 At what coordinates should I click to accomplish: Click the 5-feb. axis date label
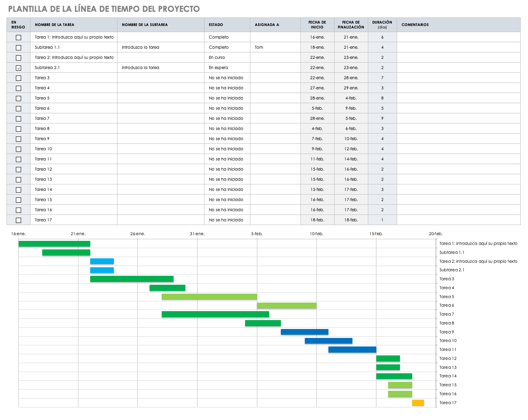click(257, 234)
